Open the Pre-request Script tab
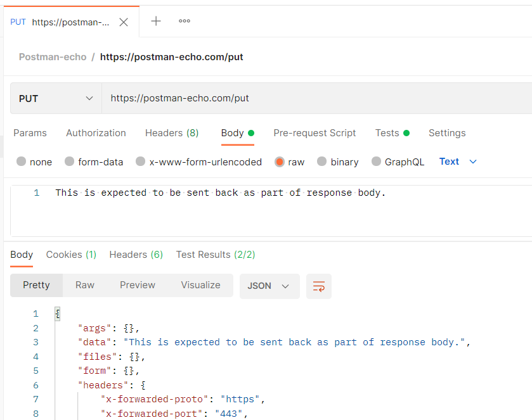Screen dimensions: 532x420 tap(315, 133)
